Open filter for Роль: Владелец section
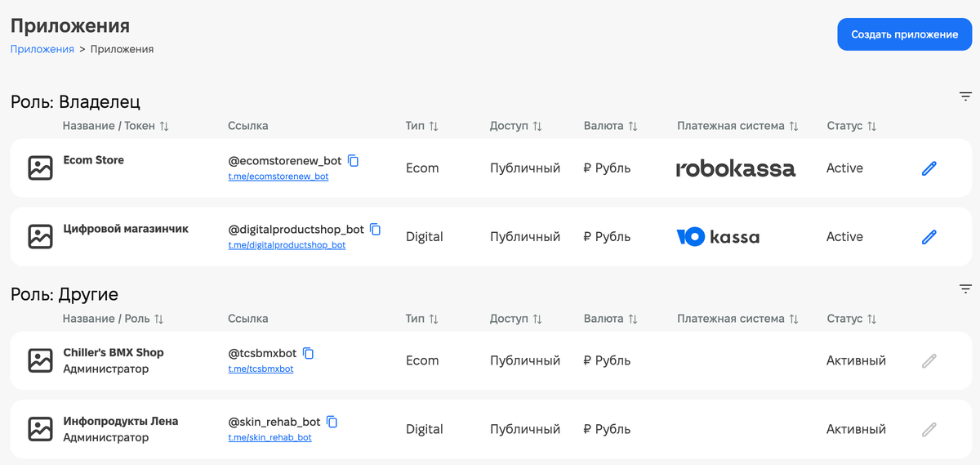This screenshot has height=465, width=980. coord(965,97)
